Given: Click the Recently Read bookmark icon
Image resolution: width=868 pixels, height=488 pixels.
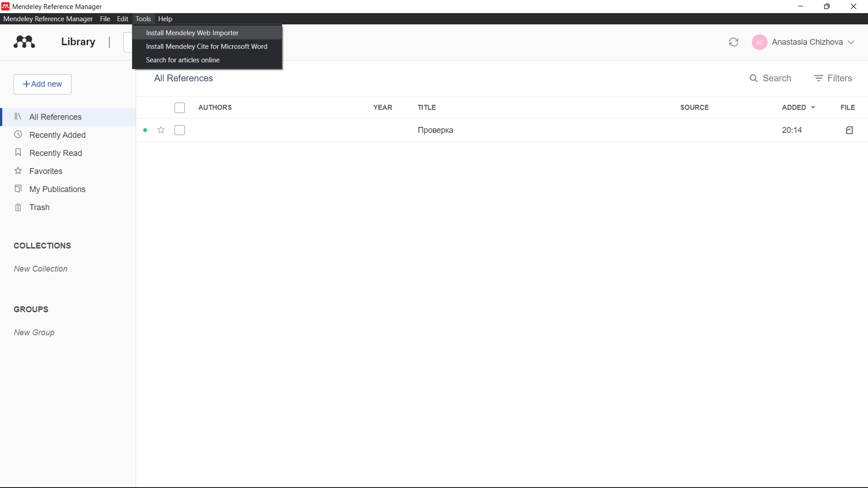Looking at the screenshot, I should [18, 153].
